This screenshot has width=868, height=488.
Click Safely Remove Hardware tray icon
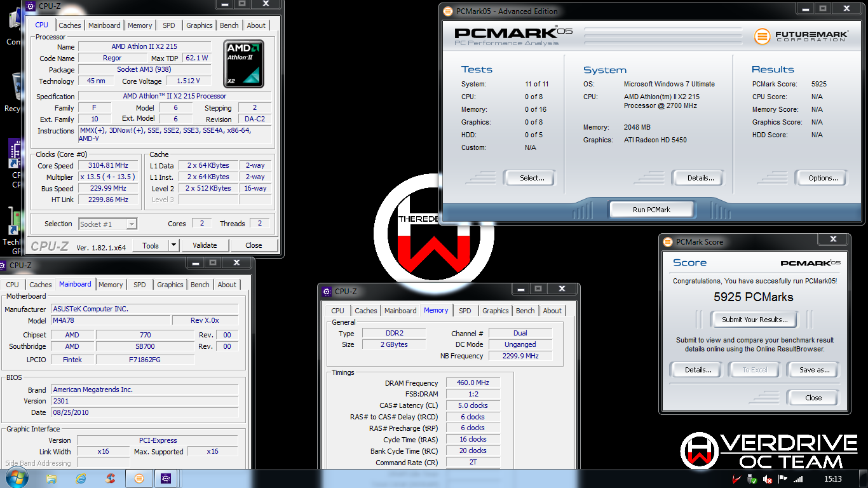752,479
